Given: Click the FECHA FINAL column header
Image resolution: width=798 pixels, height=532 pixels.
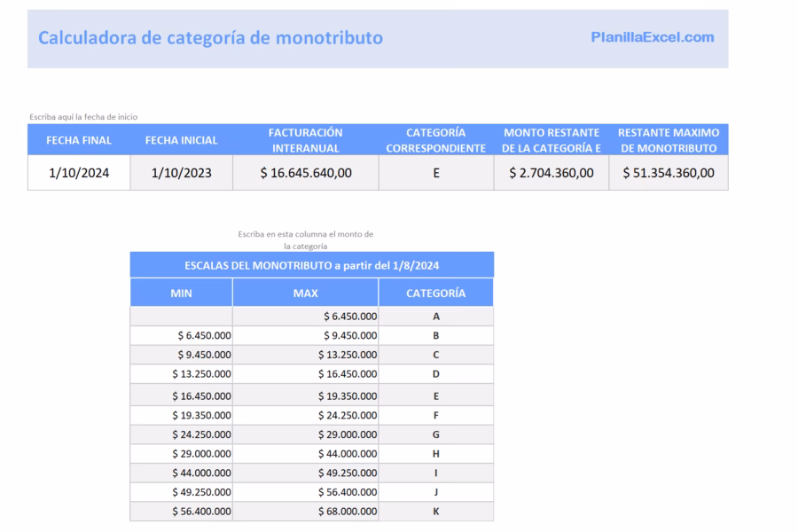Looking at the screenshot, I should pyautogui.click(x=78, y=140).
